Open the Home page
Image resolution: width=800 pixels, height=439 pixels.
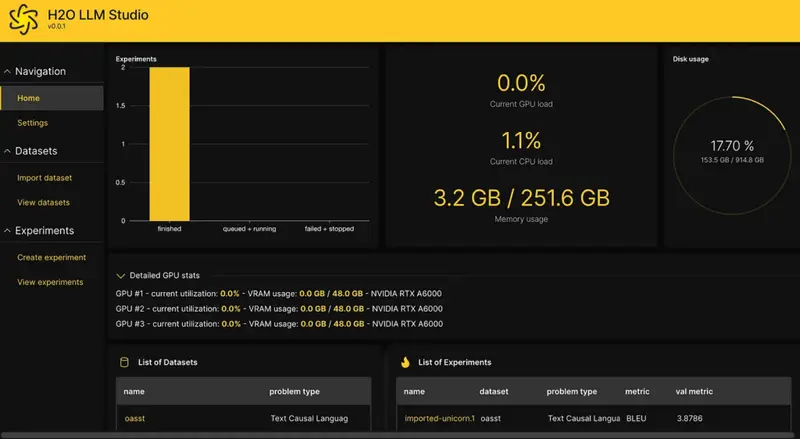pos(52,98)
